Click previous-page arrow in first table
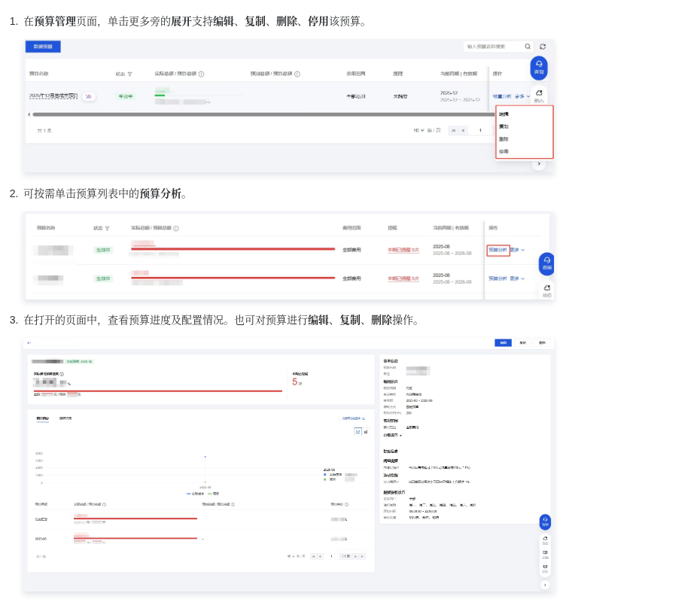 (464, 131)
